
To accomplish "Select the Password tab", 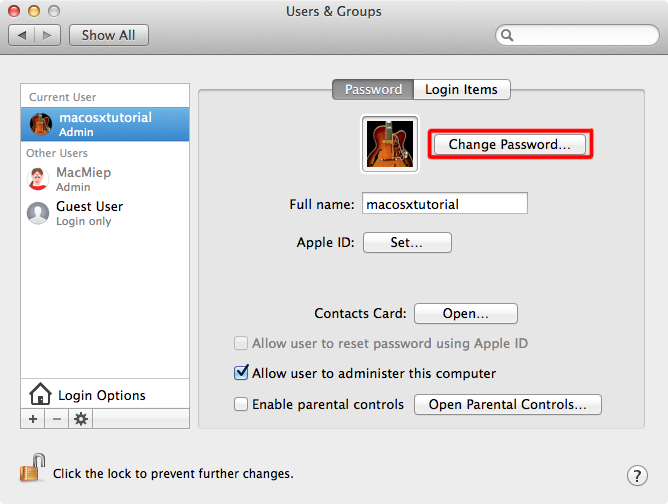I will tap(373, 89).
